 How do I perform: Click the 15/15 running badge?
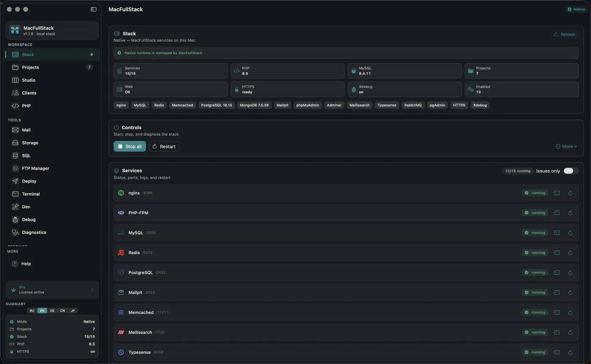[x=518, y=171]
